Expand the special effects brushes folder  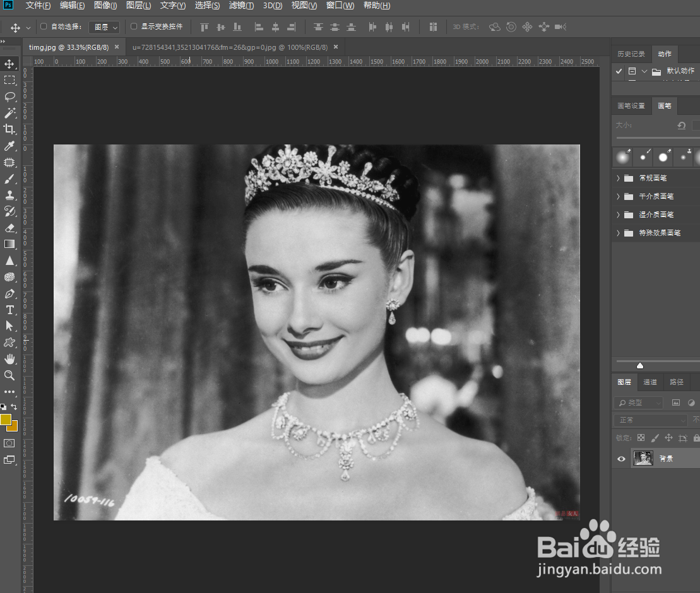[x=619, y=233]
